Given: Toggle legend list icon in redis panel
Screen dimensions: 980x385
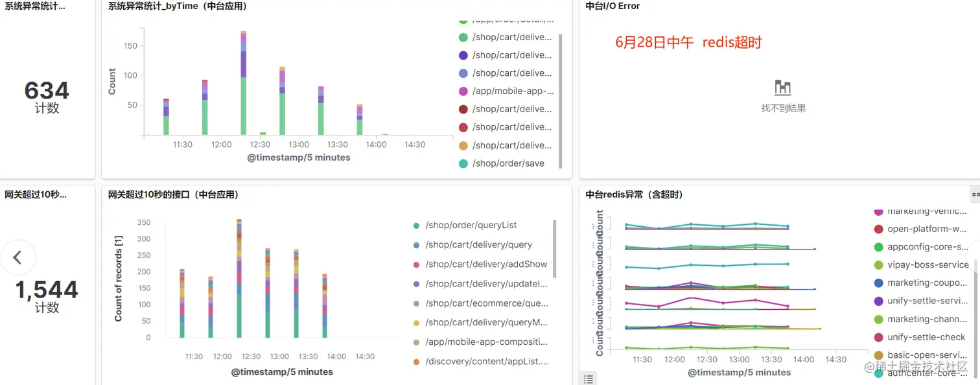Looking at the screenshot, I should coord(588,379).
